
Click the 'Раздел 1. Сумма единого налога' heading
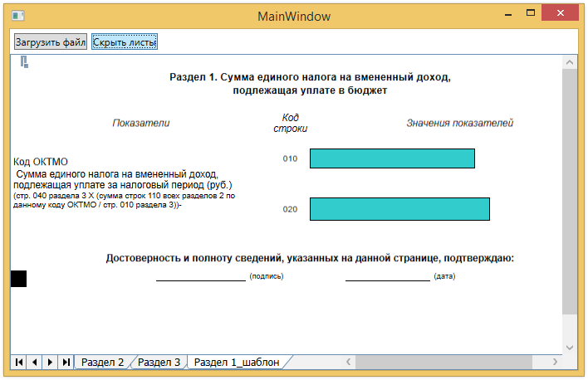click(x=310, y=84)
